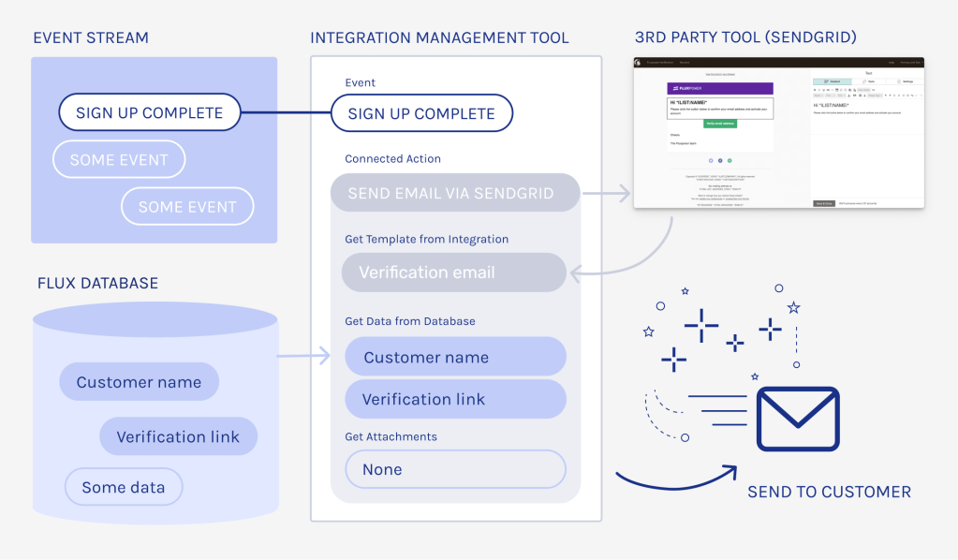The image size is (958, 560).
Task: Click the Customer name pill in Flux Database
Action: (x=139, y=382)
